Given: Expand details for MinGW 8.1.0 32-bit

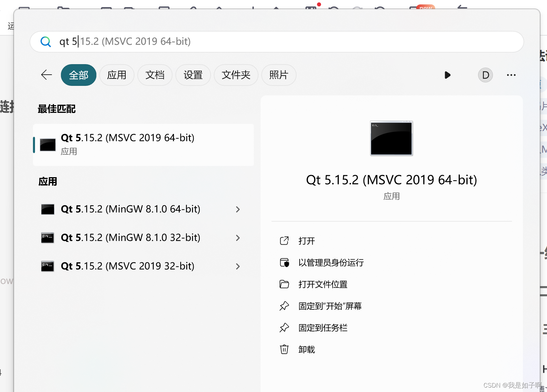Looking at the screenshot, I should click(238, 238).
